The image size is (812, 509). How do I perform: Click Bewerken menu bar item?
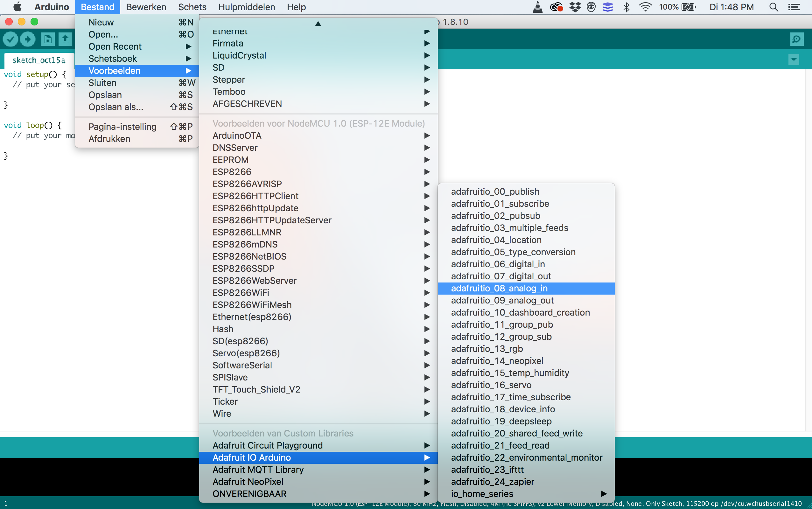[x=146, y=6]
